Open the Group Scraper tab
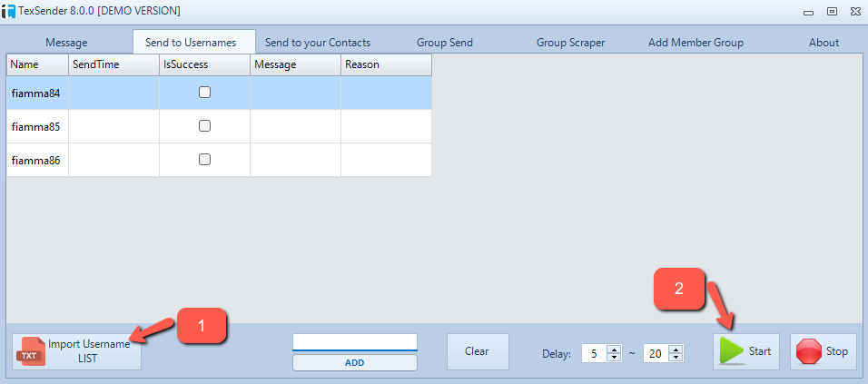 570,43
